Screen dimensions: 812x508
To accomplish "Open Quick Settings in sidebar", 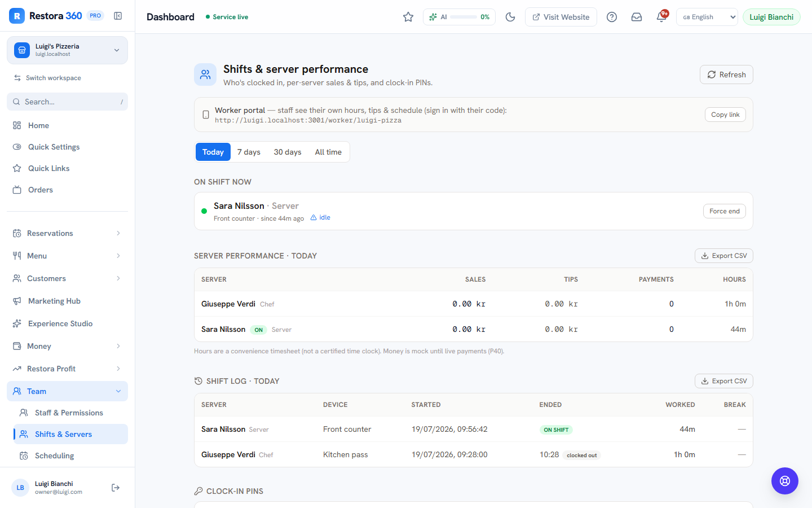I will tap(67, 147).
